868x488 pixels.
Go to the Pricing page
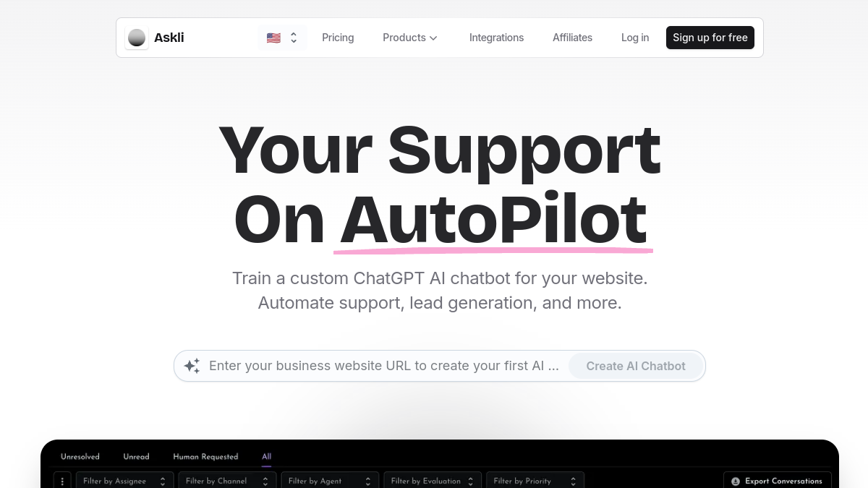(338, 38)
